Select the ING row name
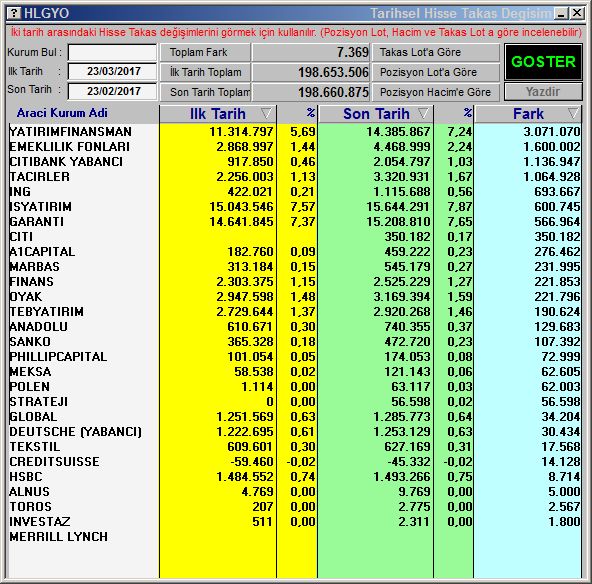 (20, 192)
